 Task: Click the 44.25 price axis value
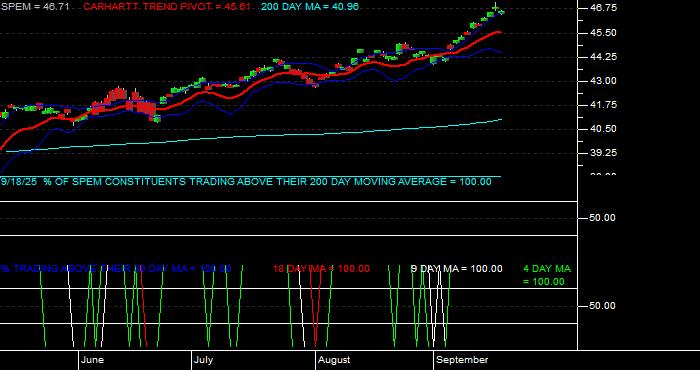[x=602, y=57]
